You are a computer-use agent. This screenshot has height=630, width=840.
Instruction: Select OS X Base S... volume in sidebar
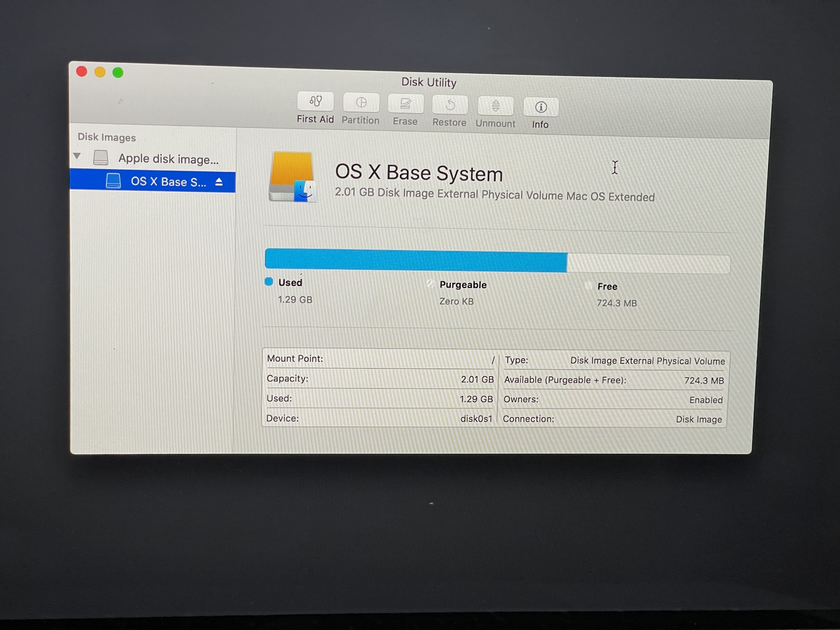point(153,181)
